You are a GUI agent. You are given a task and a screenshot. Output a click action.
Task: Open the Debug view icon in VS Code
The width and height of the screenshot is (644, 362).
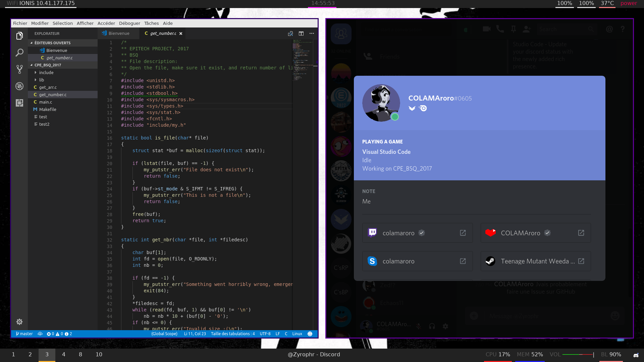tap(19, 86)
